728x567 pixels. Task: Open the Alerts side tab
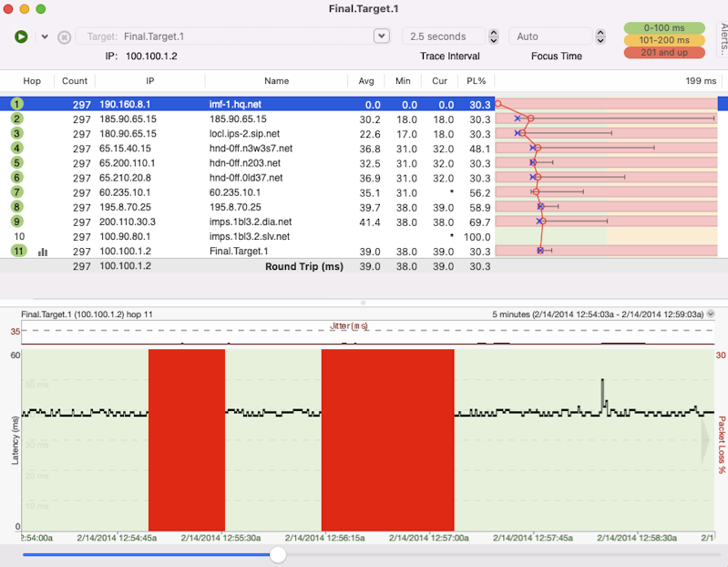point(723,41)
